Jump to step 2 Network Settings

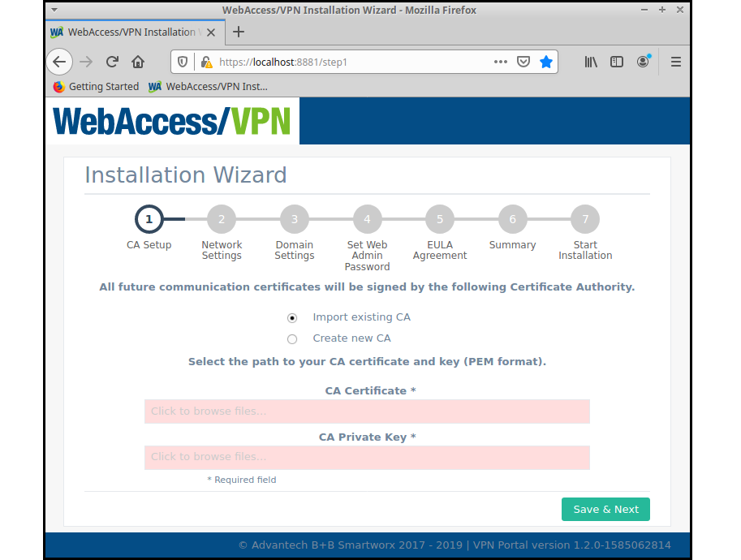point(222,219)
